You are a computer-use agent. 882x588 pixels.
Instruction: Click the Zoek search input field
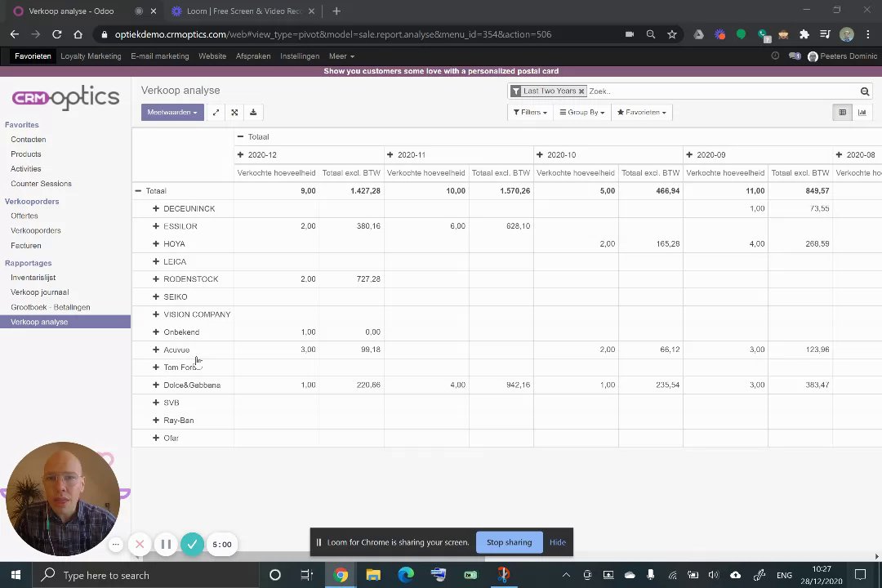722,91
